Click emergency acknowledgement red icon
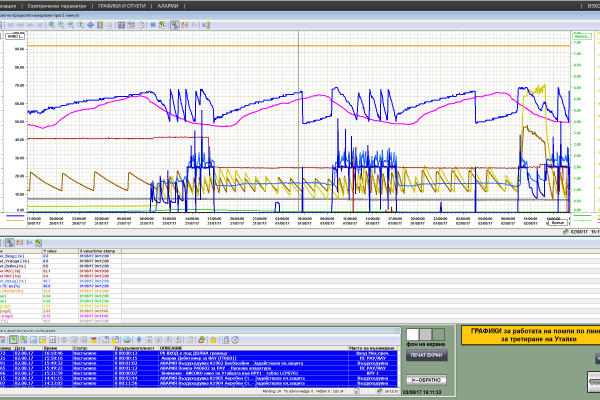Image resolution: width=600 pixels, height=400 pixels. click(x=93, y=340)
